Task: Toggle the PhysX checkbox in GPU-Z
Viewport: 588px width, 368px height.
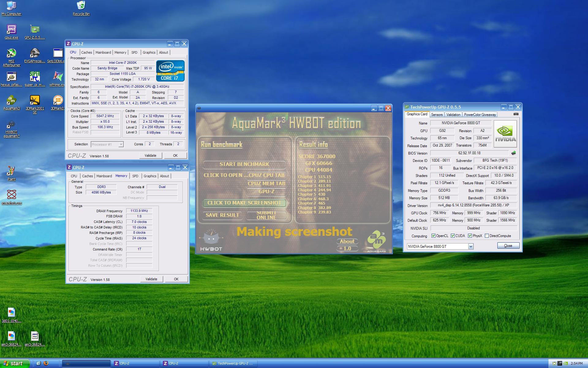Action: 470,236
